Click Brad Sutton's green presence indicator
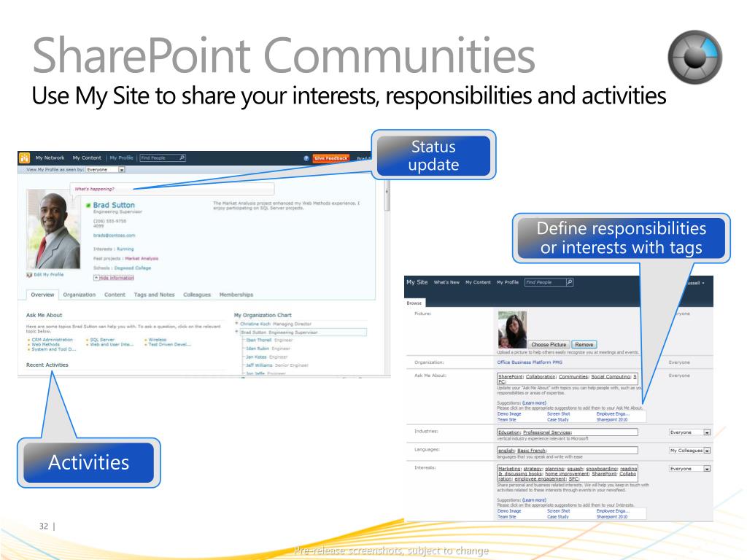Viewport: 747px width, 560px height. point(88,205)
